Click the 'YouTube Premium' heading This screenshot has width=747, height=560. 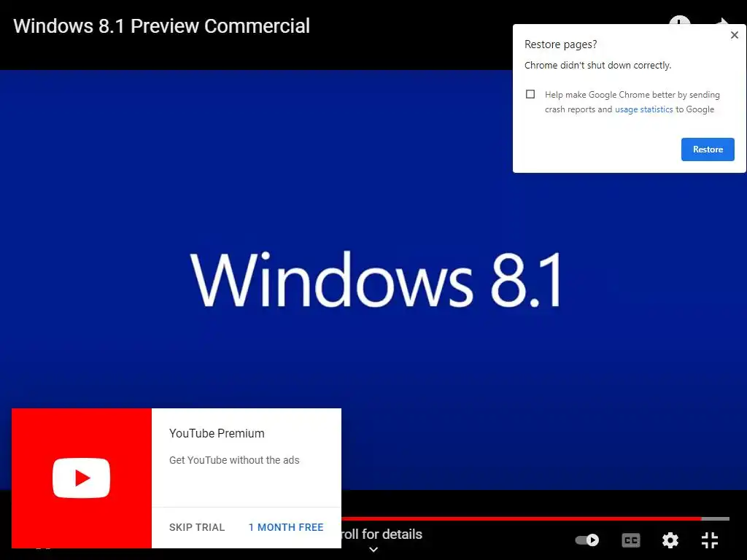(x=217, y=433)
